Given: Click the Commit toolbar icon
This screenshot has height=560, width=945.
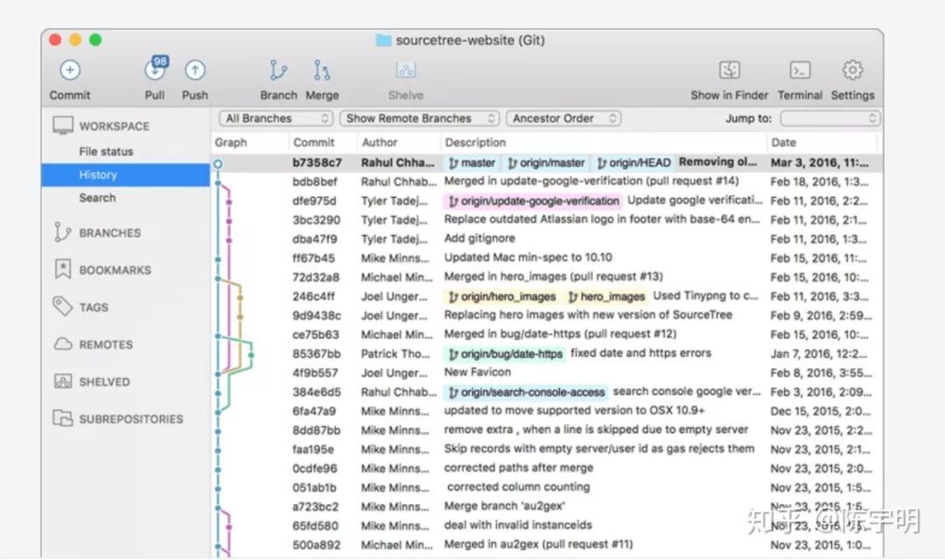Looking at the screenshot, I should (70, 72).
